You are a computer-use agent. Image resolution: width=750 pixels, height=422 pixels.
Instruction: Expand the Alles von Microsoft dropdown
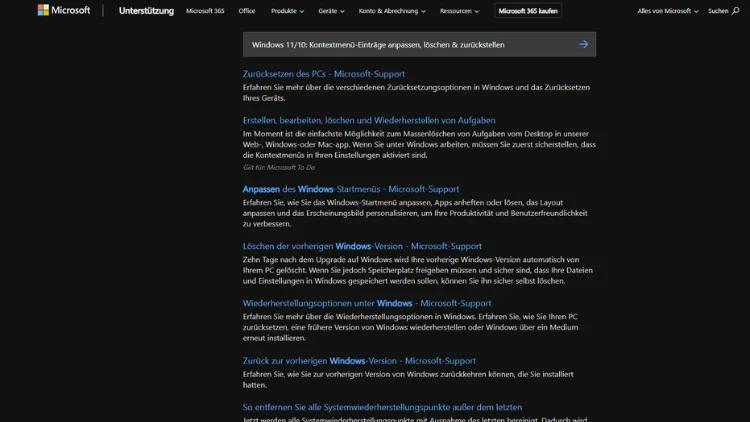click(668, 11)
